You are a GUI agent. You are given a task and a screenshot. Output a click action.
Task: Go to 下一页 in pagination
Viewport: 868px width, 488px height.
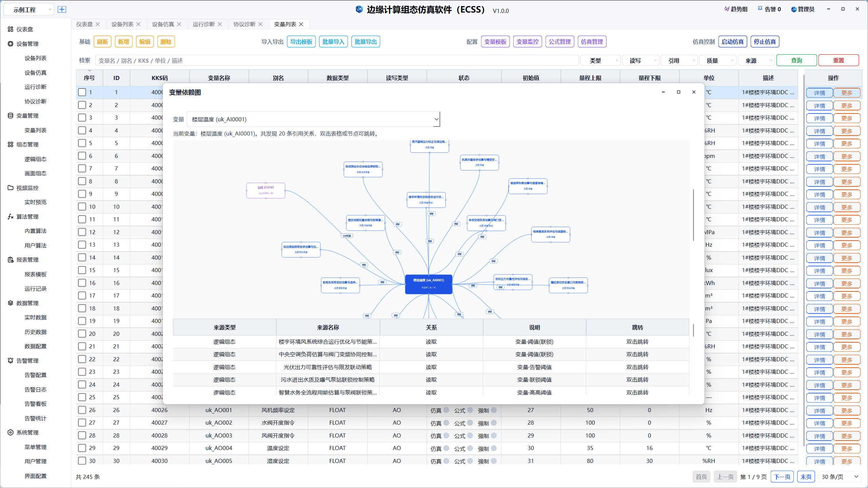(x=782, y=477)
